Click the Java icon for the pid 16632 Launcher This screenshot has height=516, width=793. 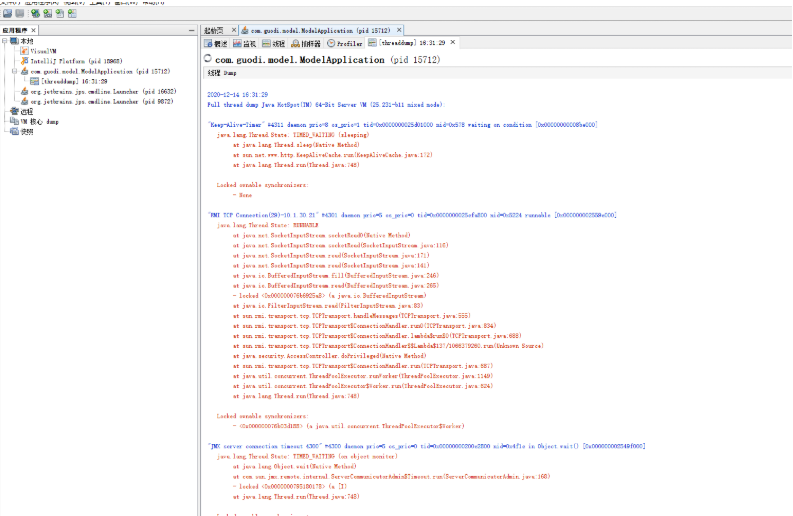pyautogui.click(x=24, y=92)
